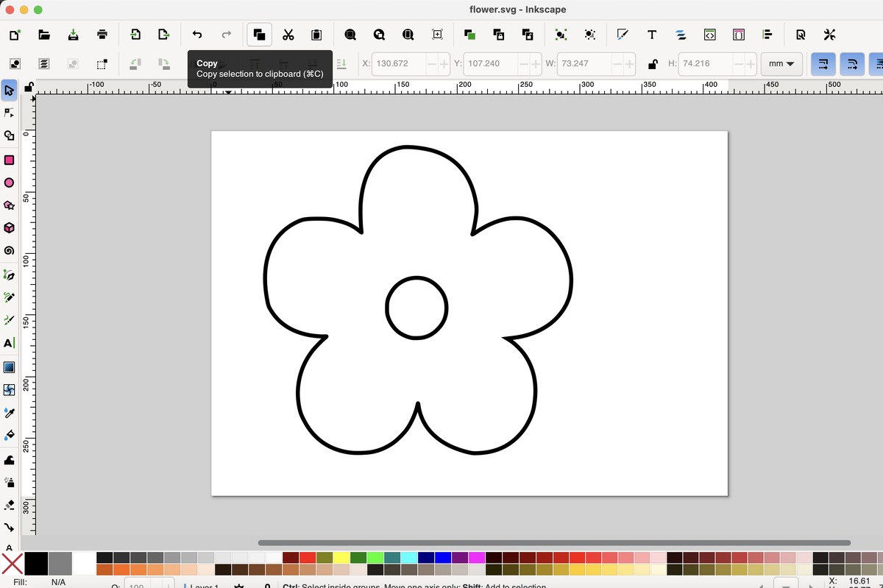Screen dimensions: 883x588
Task: Choose the Spiral tool
Action: [10, 251]
